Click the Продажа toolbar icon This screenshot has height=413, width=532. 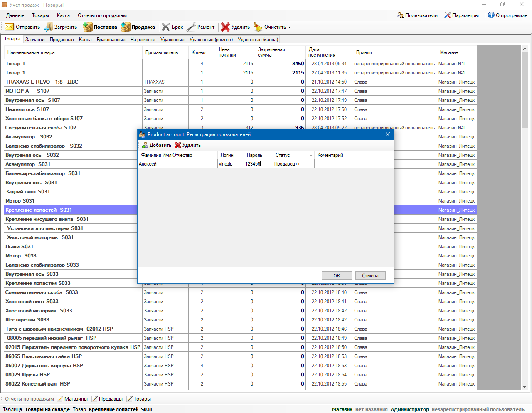point(126,27)
